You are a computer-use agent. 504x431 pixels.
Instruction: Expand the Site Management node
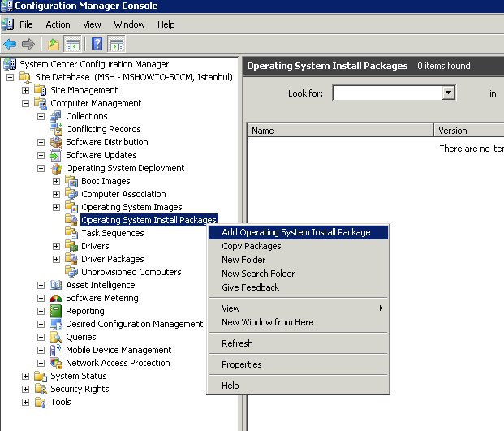click(26, 90)
